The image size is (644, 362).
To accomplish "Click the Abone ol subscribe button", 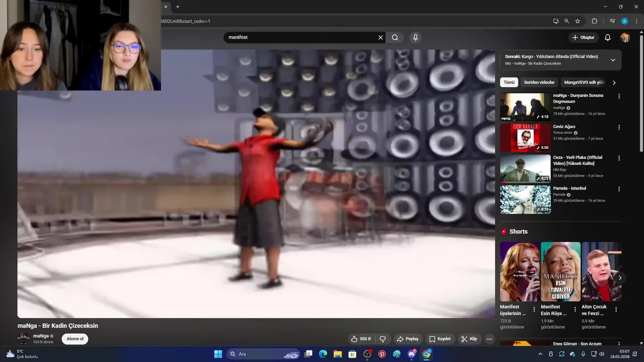I will point(75,339).
